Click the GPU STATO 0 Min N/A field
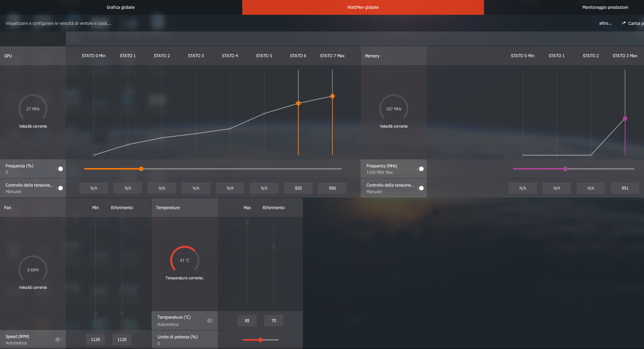The width and height of the screenshot is (644, 349). (x=94, y=188)
